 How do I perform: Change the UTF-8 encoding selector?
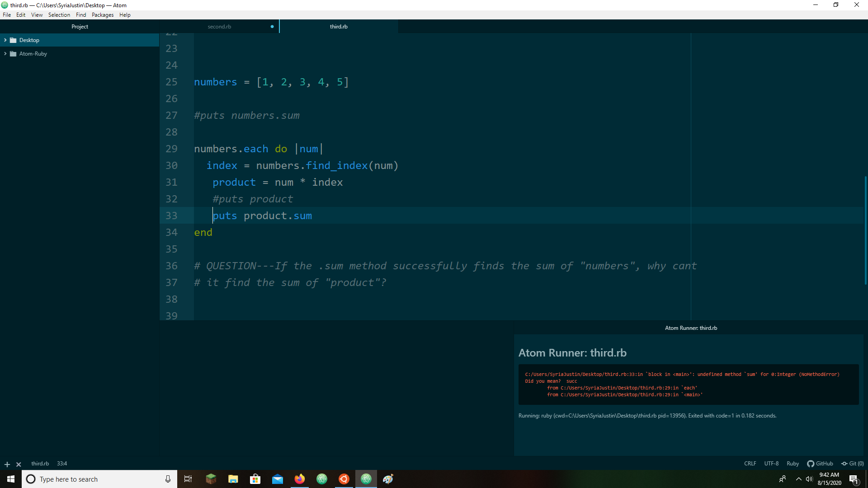tap(771, 464)
